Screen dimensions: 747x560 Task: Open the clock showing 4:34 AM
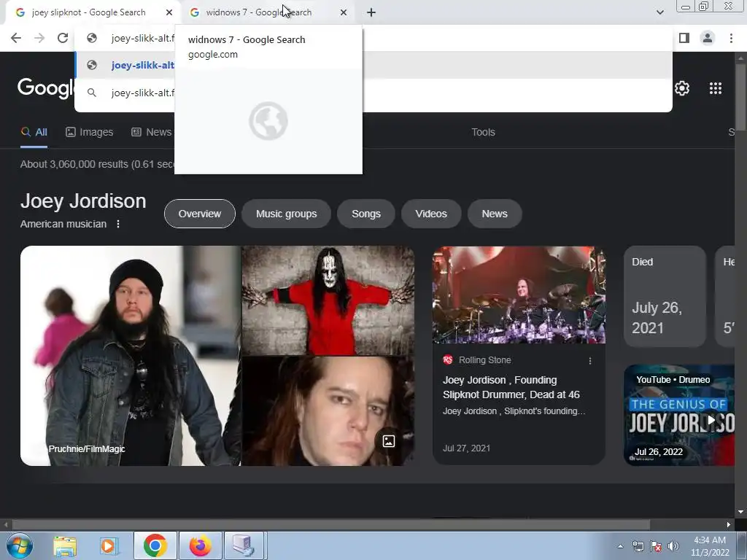point(709,546)
